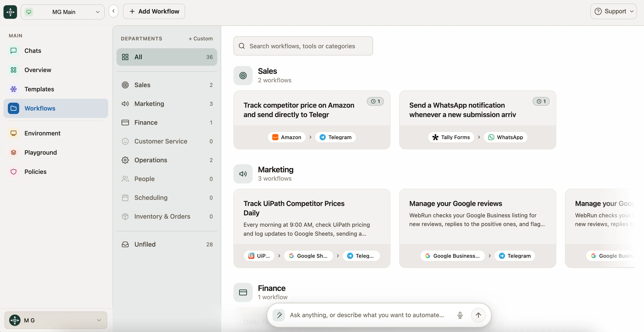Open the Playground section
This screenshot has height=332, width=644.
point(56,152)
